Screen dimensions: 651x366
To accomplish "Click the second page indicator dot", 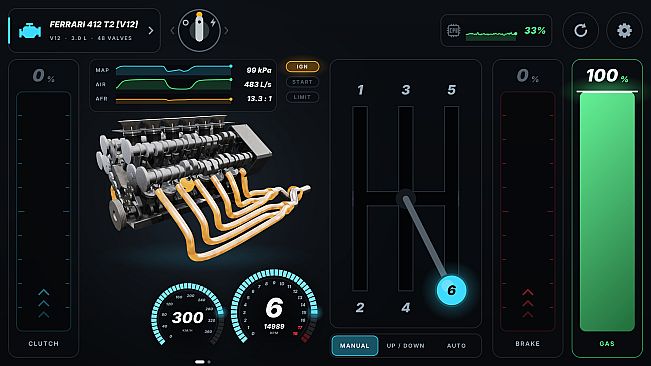I will [x=209, y=362].
